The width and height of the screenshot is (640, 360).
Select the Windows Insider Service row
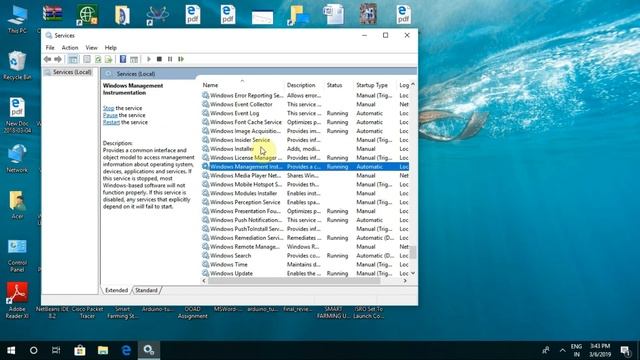click(x=305, y=140)
